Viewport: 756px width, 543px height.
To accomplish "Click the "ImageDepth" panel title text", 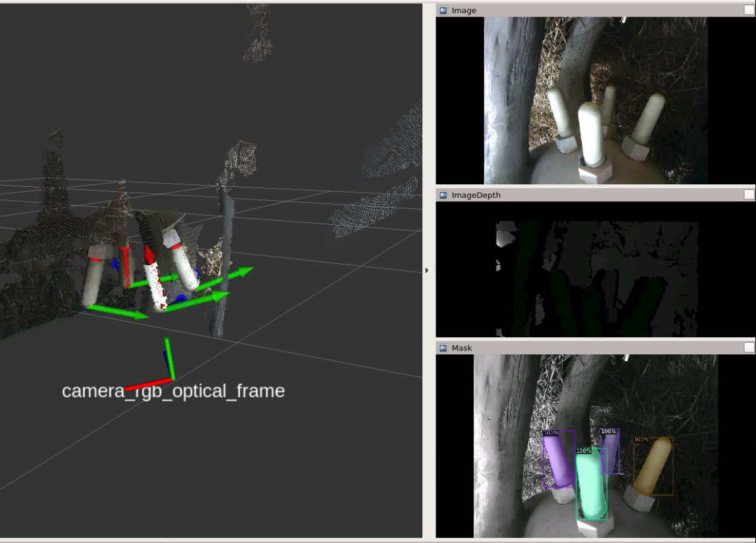I will [476, 195].
